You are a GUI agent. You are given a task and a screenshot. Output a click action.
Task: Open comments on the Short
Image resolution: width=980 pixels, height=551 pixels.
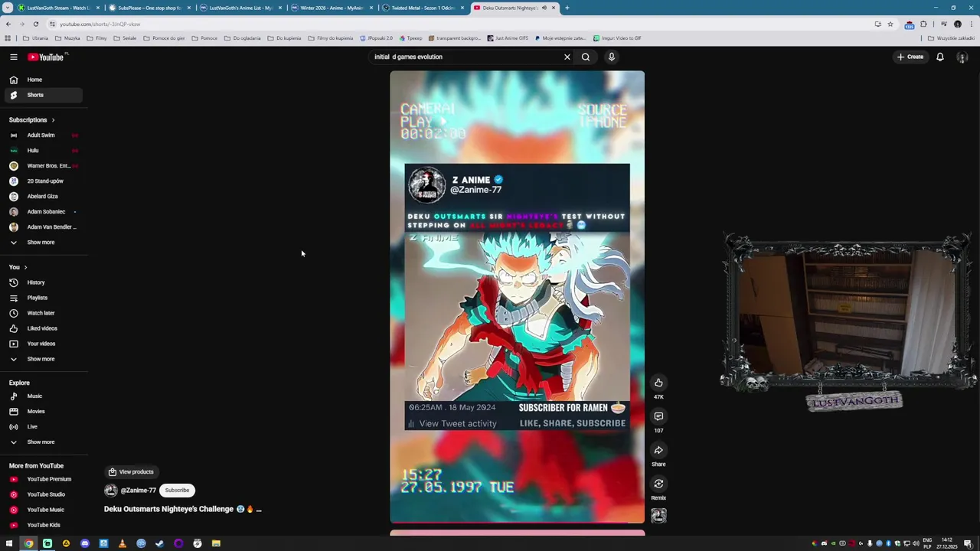coord(658,416)
